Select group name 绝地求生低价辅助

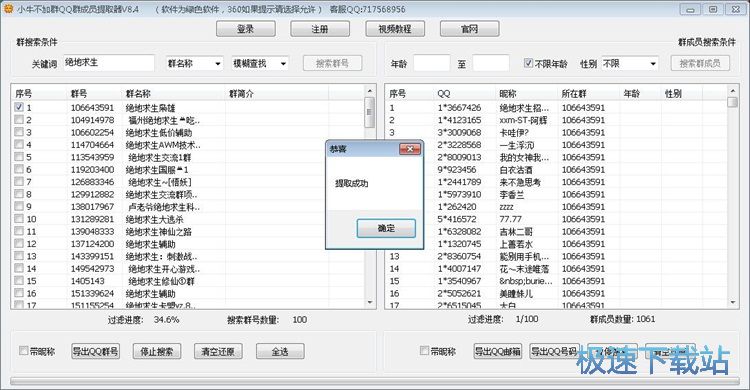[x=159, y=133]
